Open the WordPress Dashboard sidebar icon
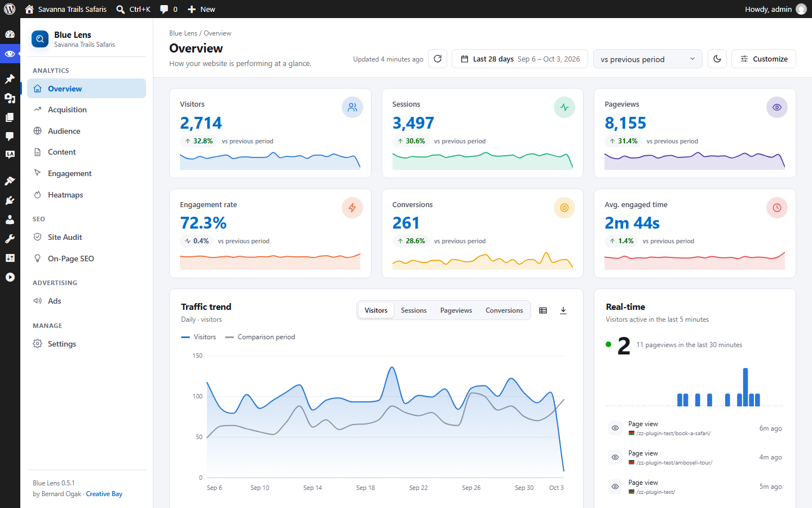 10,34
